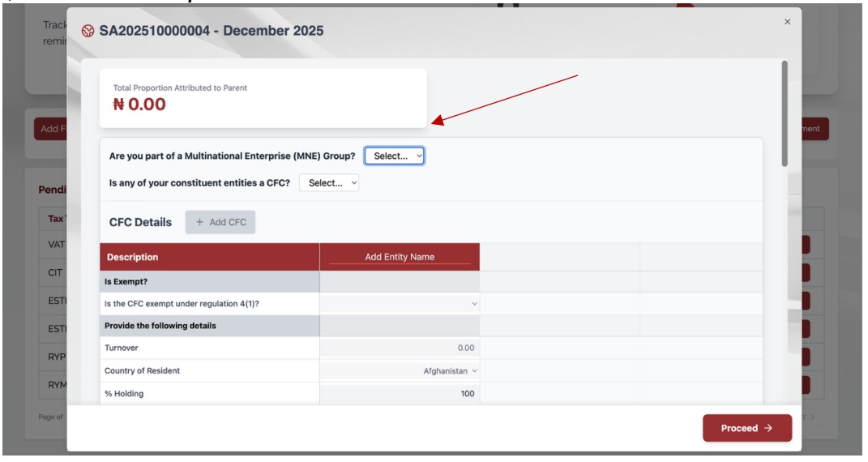This screenshot has width=868, height=462.
Task: Click the Add Entity Name field
Action: coord(400,257)
